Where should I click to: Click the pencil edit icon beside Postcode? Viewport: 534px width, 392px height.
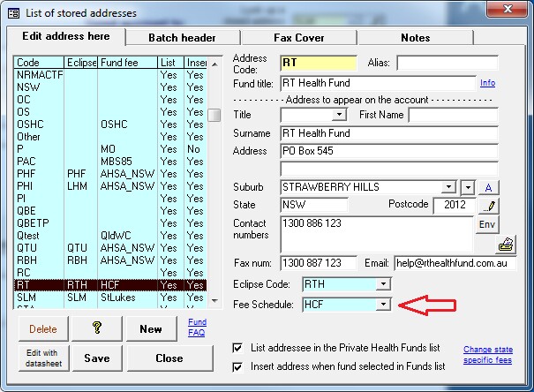[x=489, y=206]
